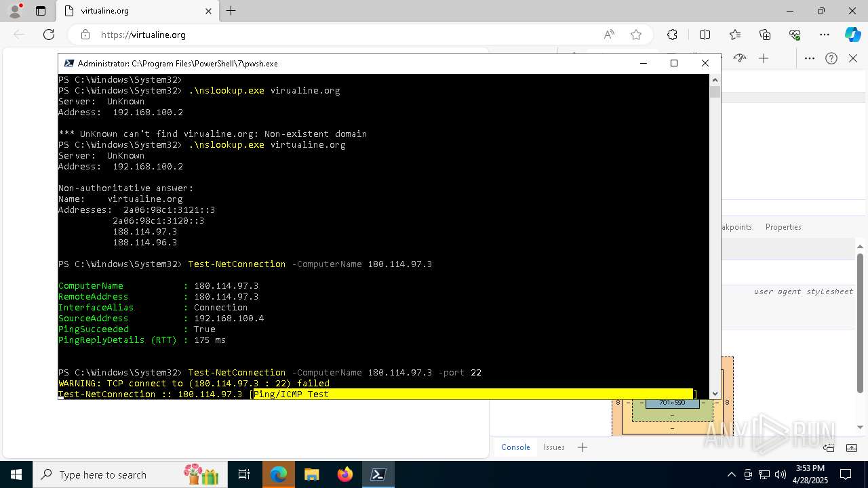Click 'user agent stylesheet' label
The width and height of the screenshot is (868, 488).
tap(803, 291)
